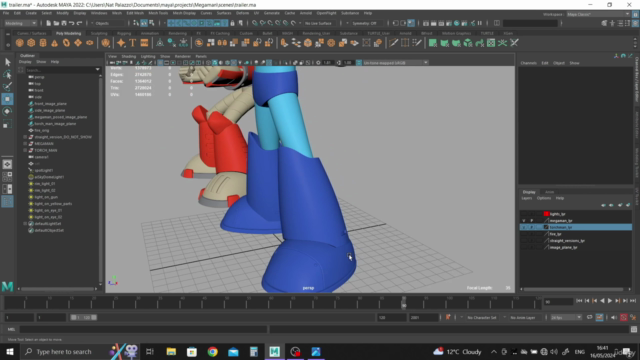Viewport: 640px width, 360px height.
Task: Toggle visibility box of image_plane_lyr layer
Action: click(x=524, y=247)
